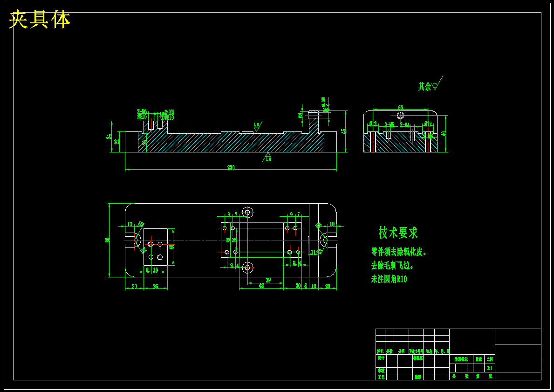This screenshot has width=554, height=392.
Task: Select the "审核" title block label
Action: click(381, 371)
